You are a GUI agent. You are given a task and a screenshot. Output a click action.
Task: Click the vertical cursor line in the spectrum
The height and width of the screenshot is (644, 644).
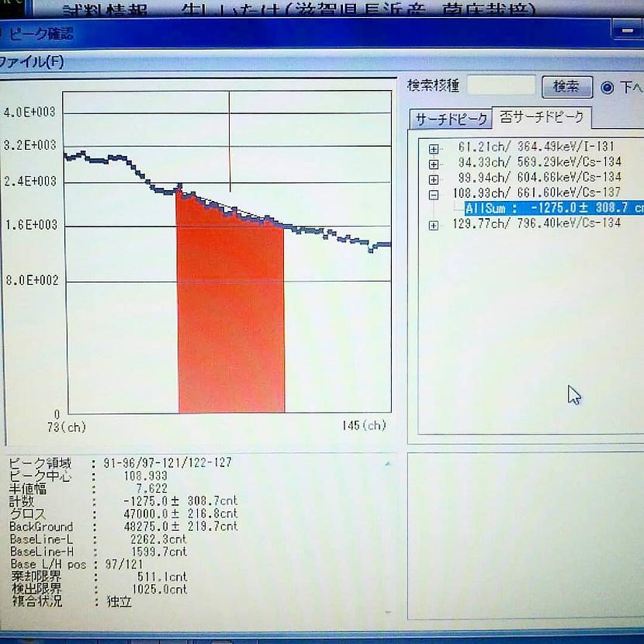(x=229, y=140)
